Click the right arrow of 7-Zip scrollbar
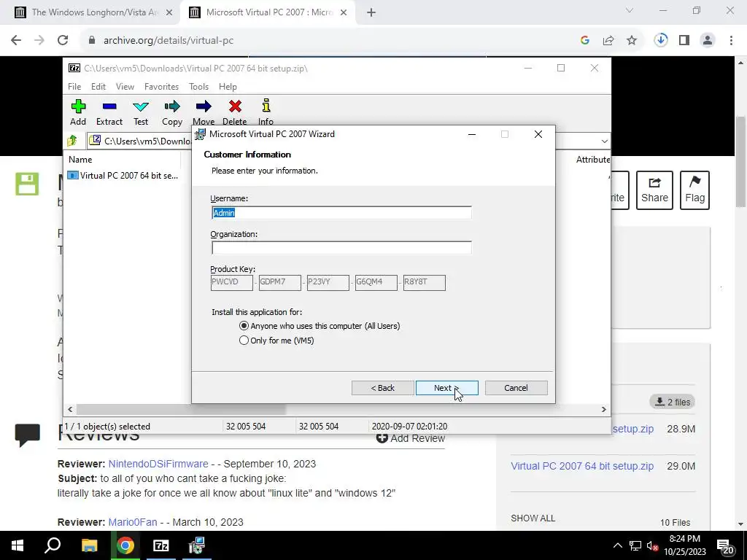The image size is (747, 560). (603, 409)
